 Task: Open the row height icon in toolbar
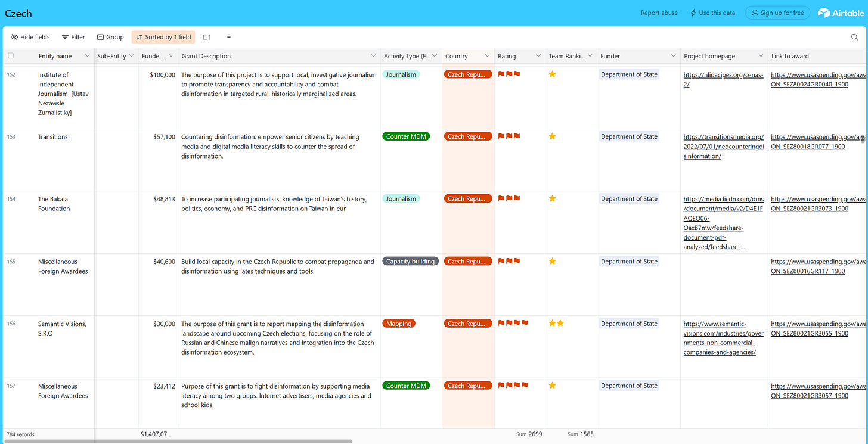(x=206, y=37)
